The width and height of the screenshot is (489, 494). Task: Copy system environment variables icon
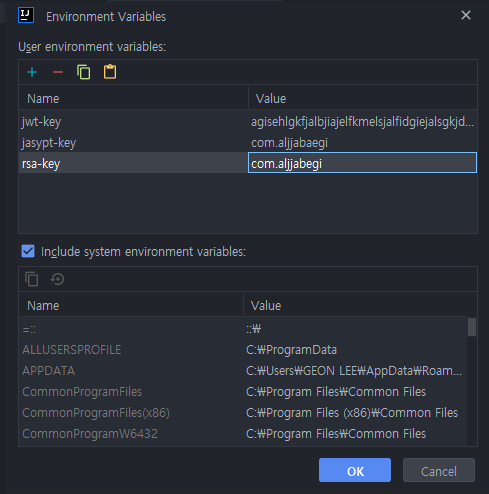click(x=32, y=279)
